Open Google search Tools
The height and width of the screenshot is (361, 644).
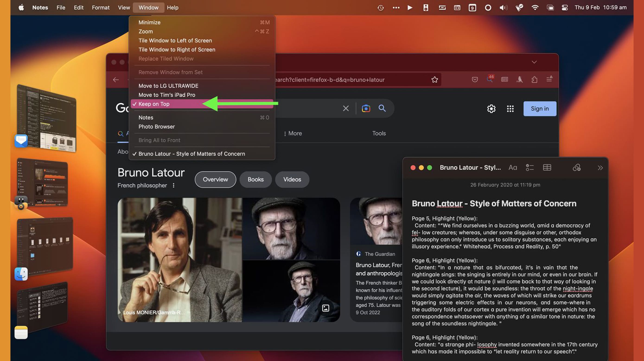point(379,133)
